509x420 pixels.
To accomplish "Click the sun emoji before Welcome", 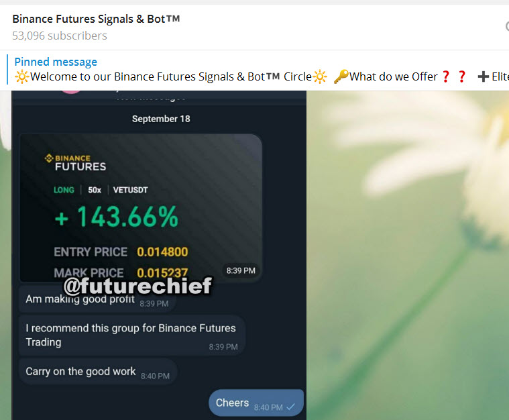I will point(21,77).
